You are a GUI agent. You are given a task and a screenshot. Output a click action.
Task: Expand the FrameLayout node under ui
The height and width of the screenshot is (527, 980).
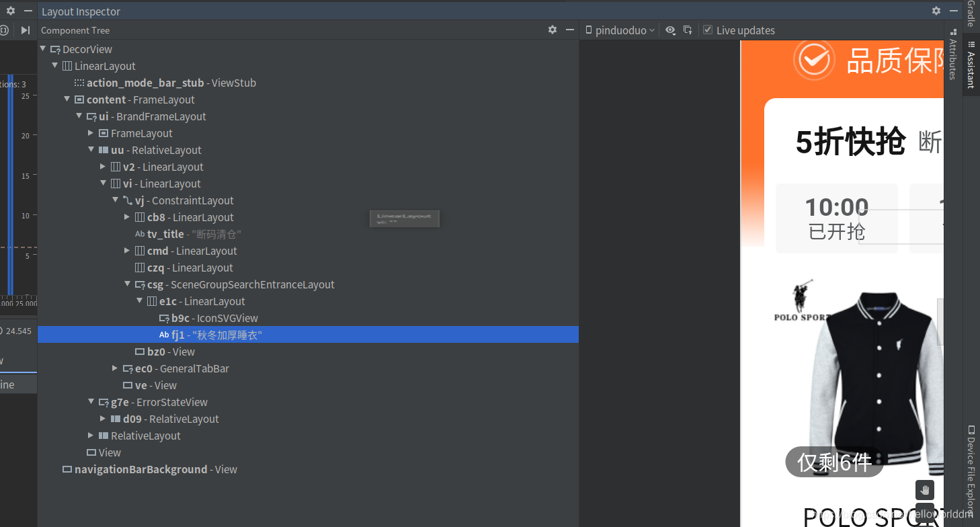[91, 132]
